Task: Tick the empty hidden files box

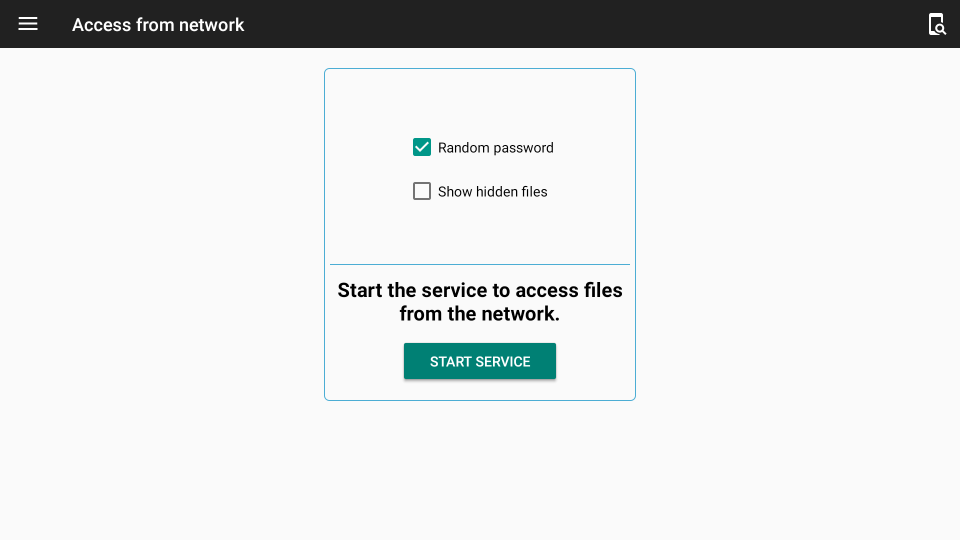Action: coord(422,191)
